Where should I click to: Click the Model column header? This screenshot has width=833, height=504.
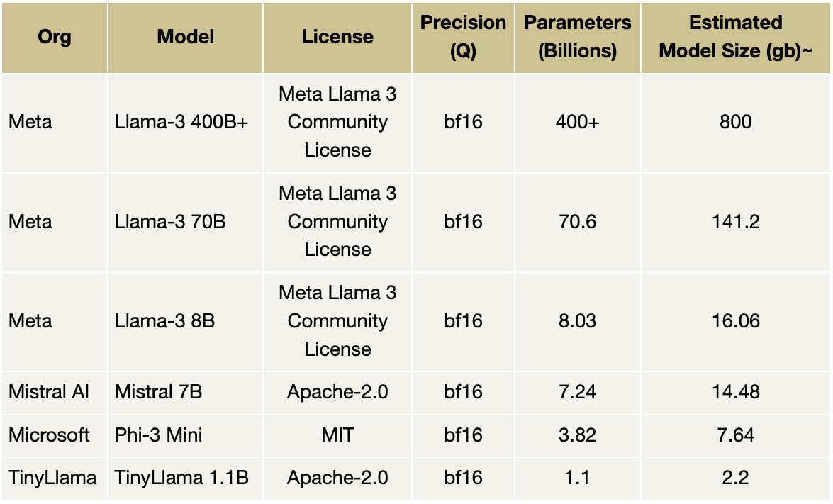pyautogui.click(x=185, y=37)
